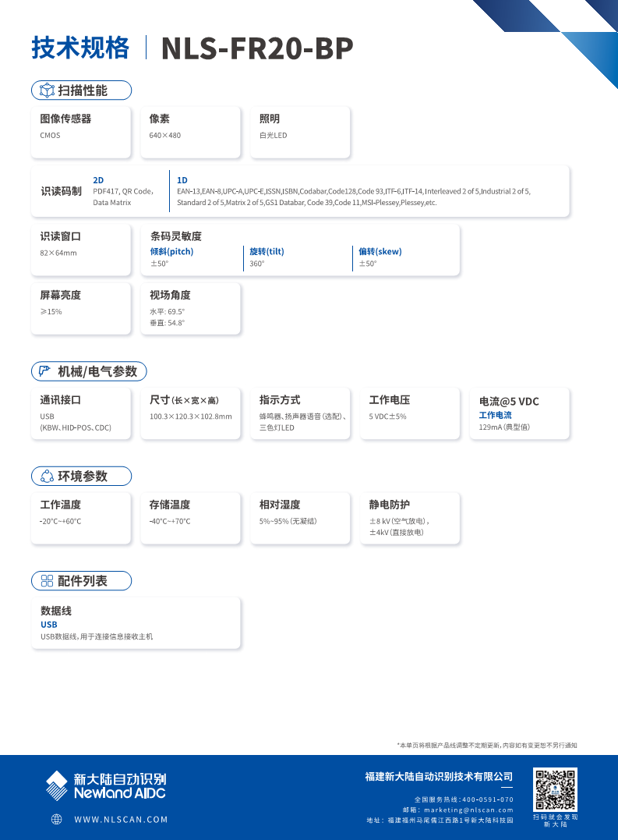Click the 静电防护 card title
Screen dimensions: 618x840
[390, 505]
